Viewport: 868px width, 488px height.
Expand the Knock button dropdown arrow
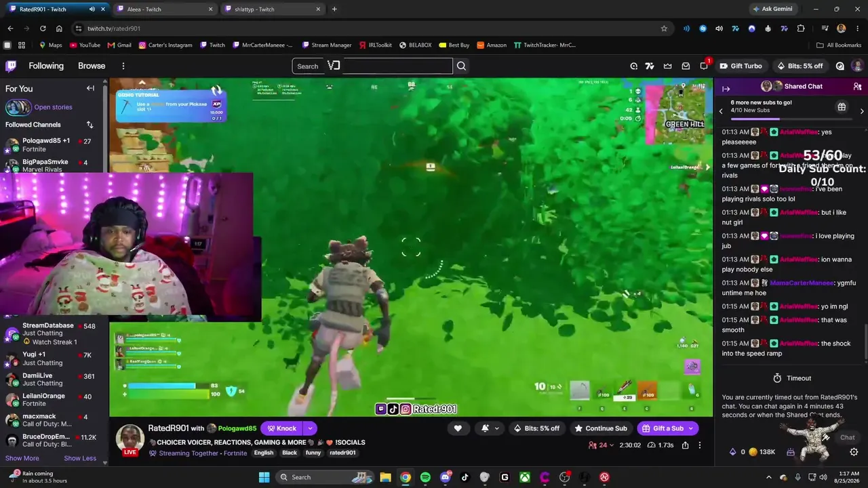[310, 428]
